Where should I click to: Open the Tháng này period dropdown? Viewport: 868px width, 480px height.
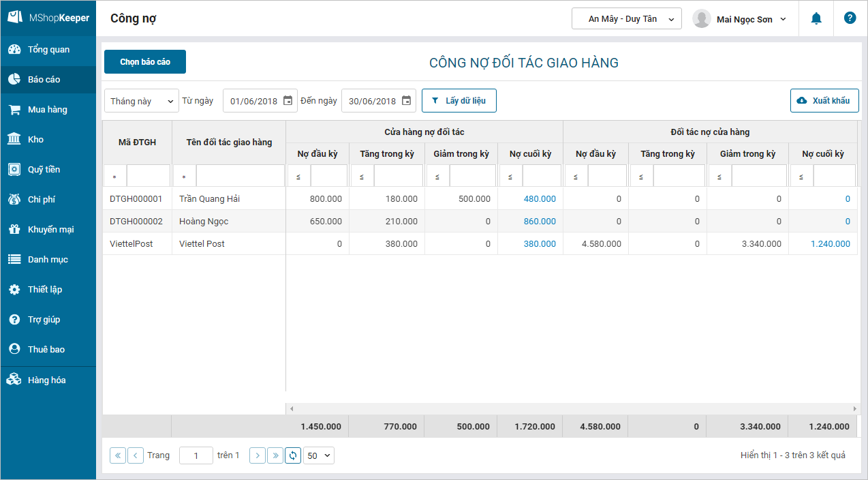142,101
